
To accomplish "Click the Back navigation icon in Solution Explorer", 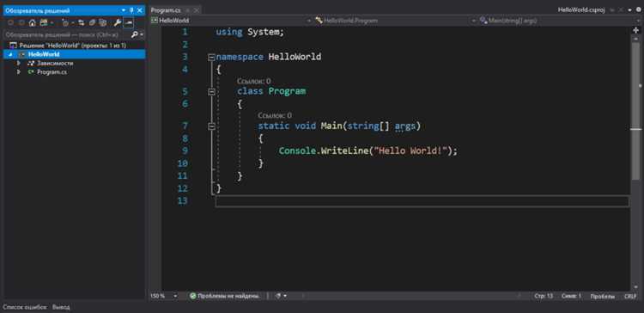I will (10, 22).
